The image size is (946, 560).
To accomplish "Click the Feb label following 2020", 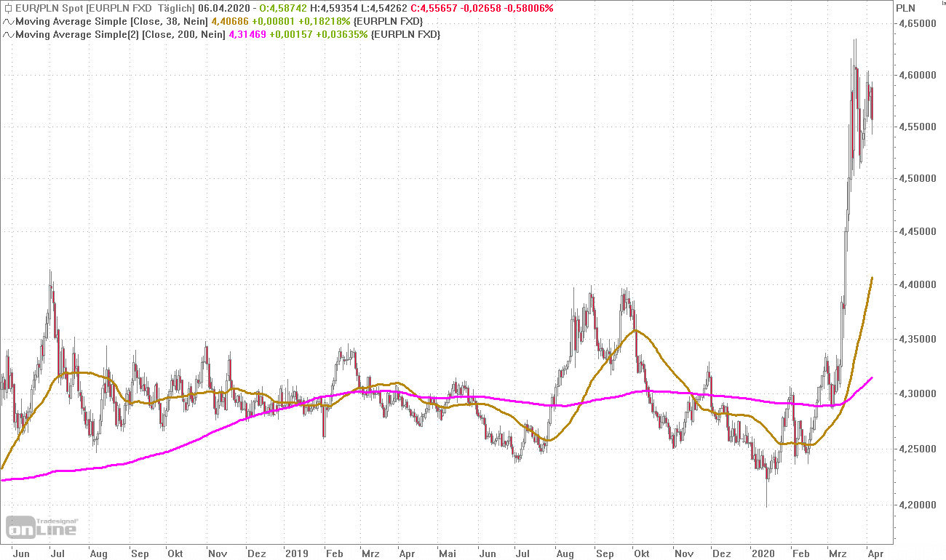I will click(x=800, y=553).
